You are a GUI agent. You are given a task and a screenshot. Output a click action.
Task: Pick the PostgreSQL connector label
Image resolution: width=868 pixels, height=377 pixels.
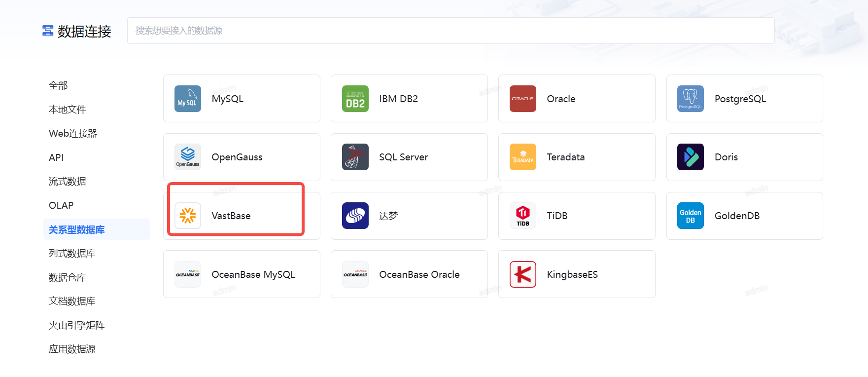(740, 99)
